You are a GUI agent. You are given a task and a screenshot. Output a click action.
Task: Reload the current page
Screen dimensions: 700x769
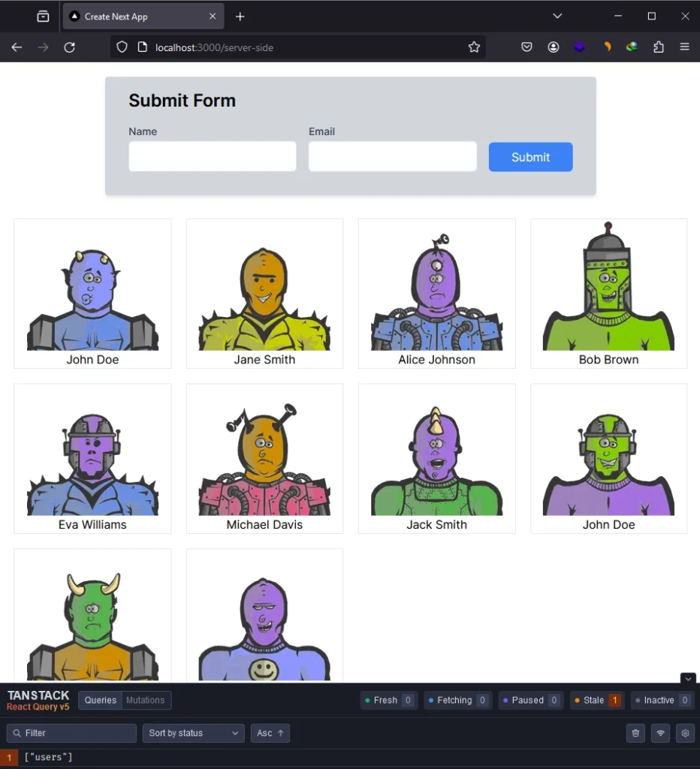[69, 47]
